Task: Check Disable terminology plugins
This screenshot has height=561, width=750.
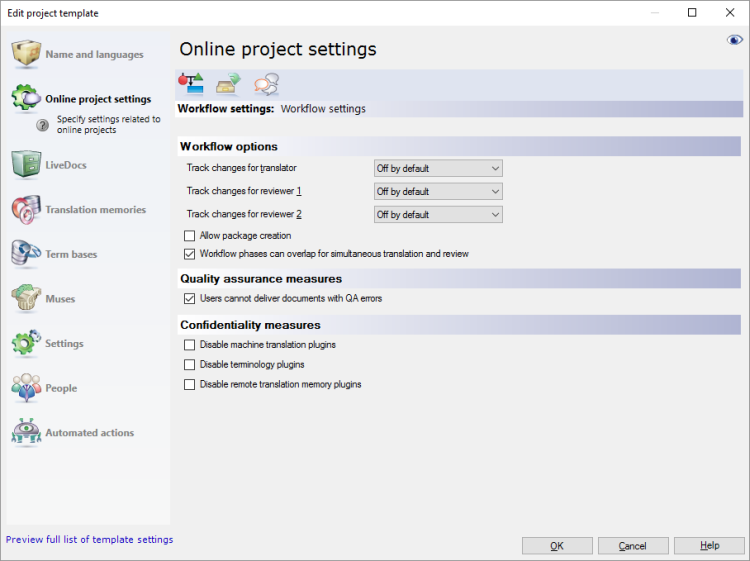Action: click(x=189, y=365)
